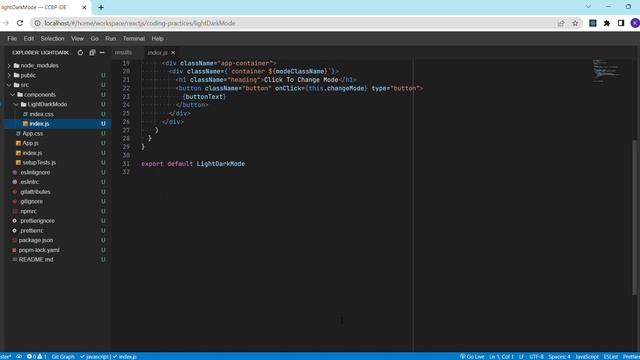The width and height of the screenshot is (640, 360).
Task: Click the Go Live status bar button
Action: 472,356
